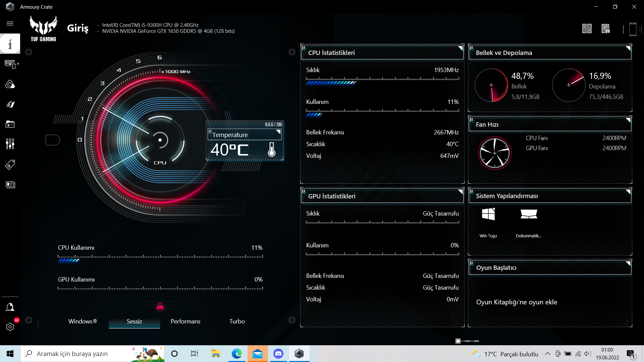The image size is (644, 362).
Task: Open Aura Sync triangle icon in sidebar
Action: 10,84
